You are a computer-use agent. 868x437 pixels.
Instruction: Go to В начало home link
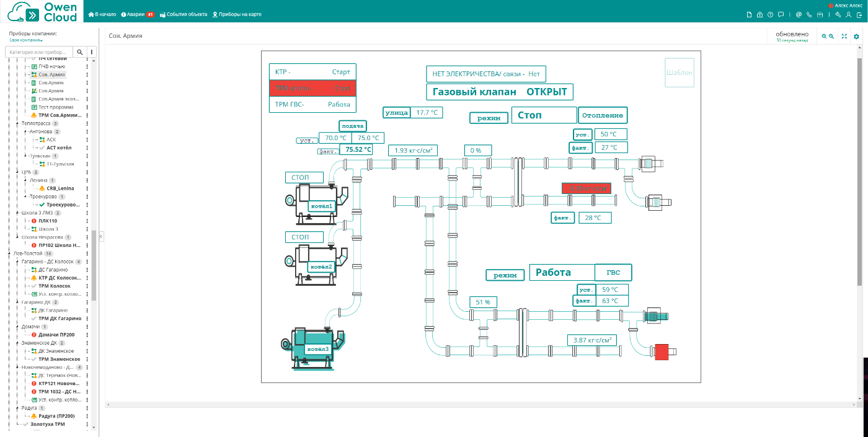tap(102, 14)
